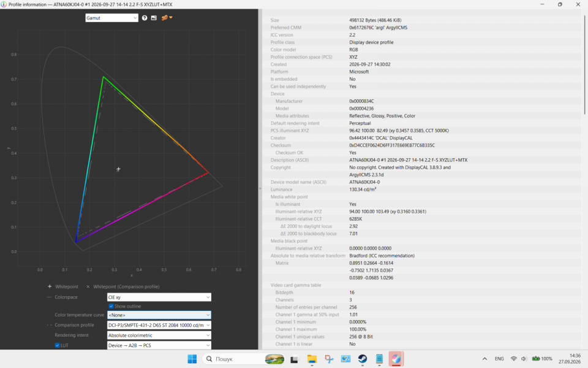Screen dimensions: 588x368
Task: Click the Whitepoint (Comparison profile) legend label
Action: 126,286
